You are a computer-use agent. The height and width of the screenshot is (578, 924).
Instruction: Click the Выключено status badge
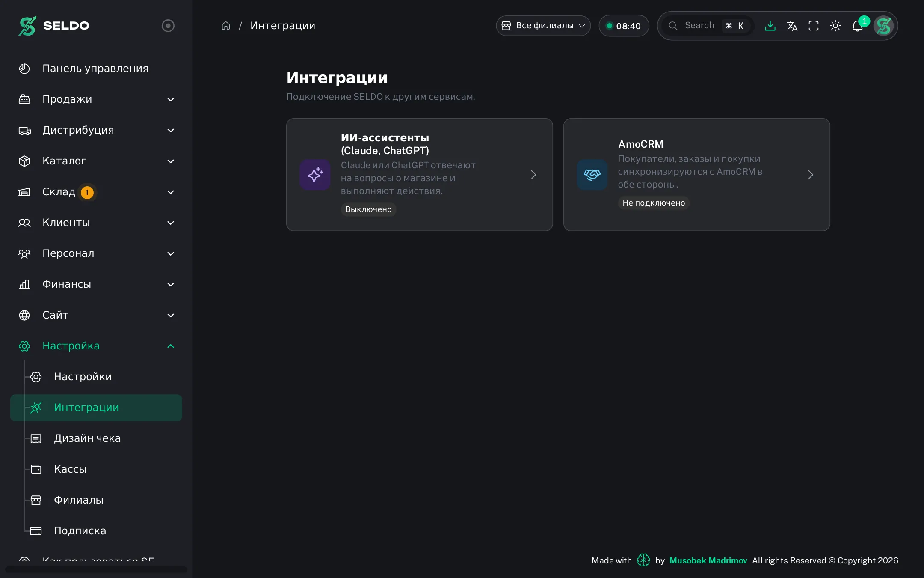click(368, 209)
